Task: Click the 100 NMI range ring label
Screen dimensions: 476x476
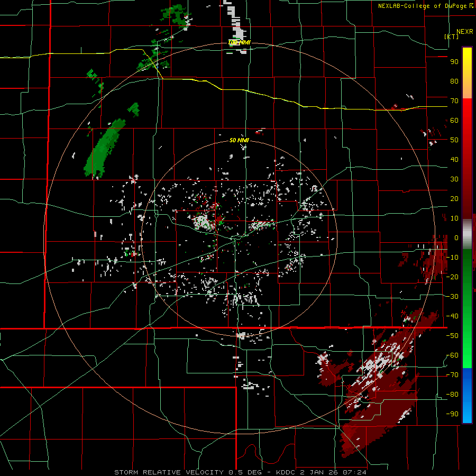Action: [x=239, y=42]
